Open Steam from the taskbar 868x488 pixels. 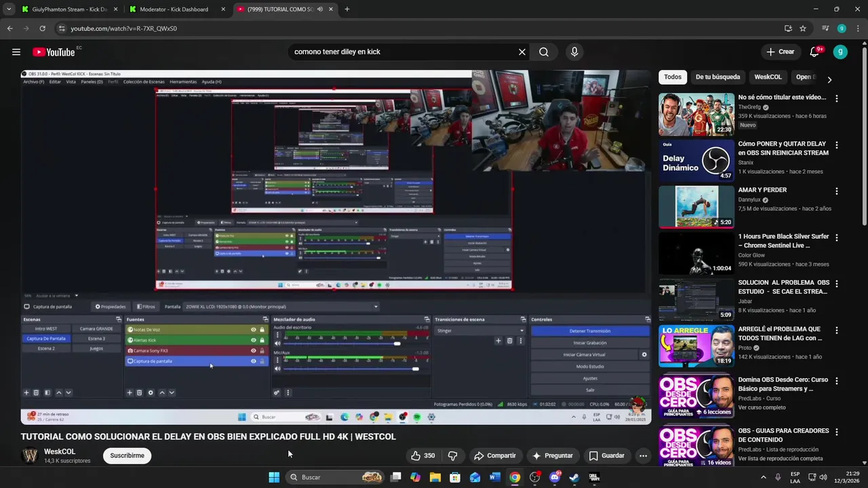point(574,477)
